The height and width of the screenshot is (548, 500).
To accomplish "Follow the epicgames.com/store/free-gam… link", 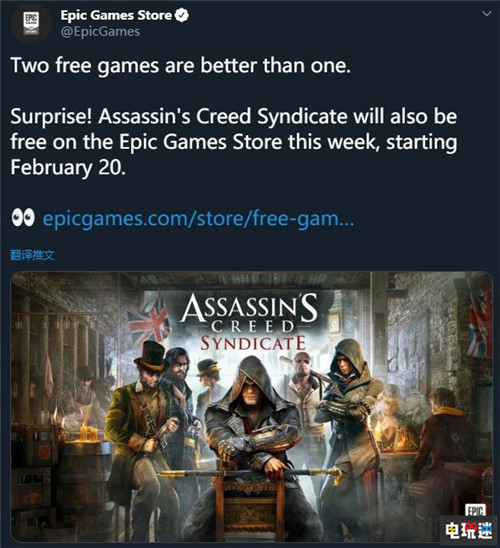I will [x=198, y=219].
